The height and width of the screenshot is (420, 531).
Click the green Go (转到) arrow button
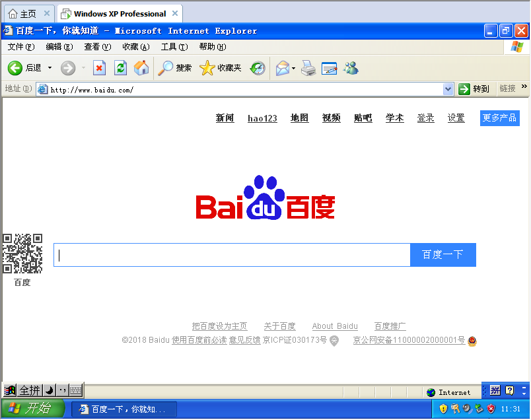464,89
